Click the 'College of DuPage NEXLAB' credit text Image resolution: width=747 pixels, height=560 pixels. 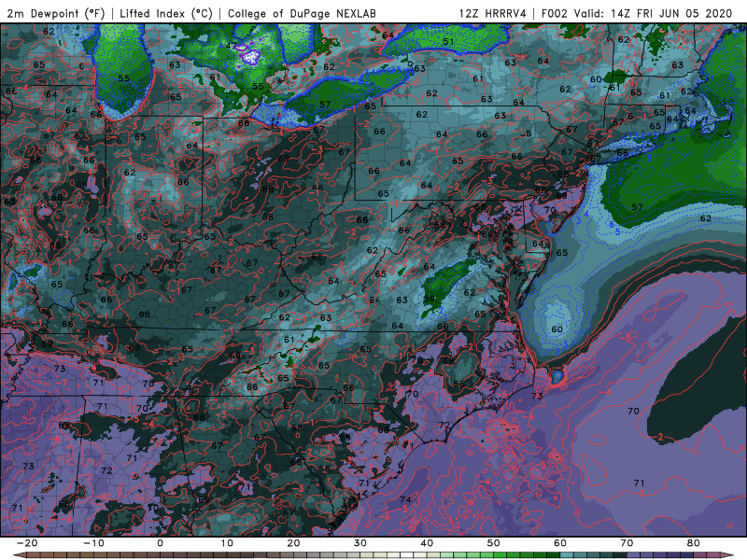(x=302, y=13)
